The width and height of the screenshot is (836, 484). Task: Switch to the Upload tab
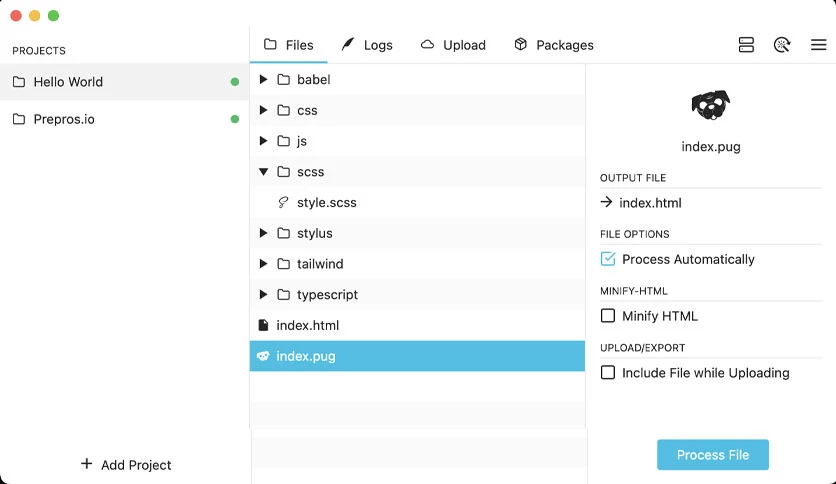point(453,45)
